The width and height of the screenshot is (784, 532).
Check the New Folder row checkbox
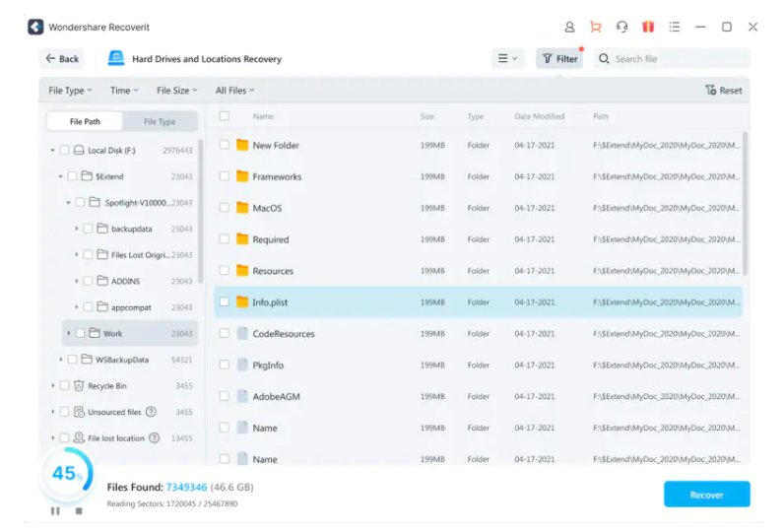225,145
